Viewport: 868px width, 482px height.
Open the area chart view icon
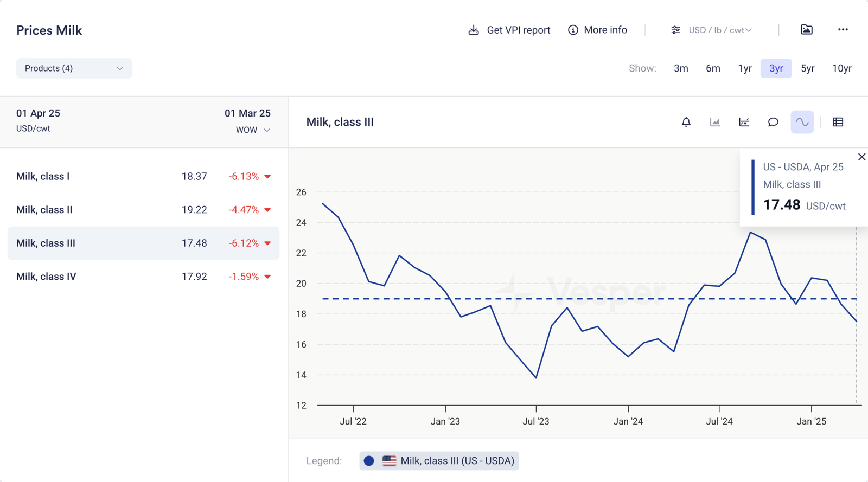point(715,122)
